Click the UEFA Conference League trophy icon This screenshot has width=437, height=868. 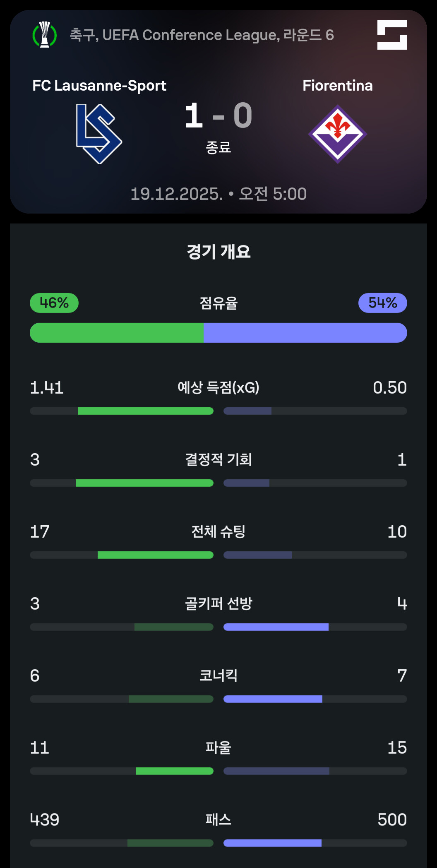[45, 35]
